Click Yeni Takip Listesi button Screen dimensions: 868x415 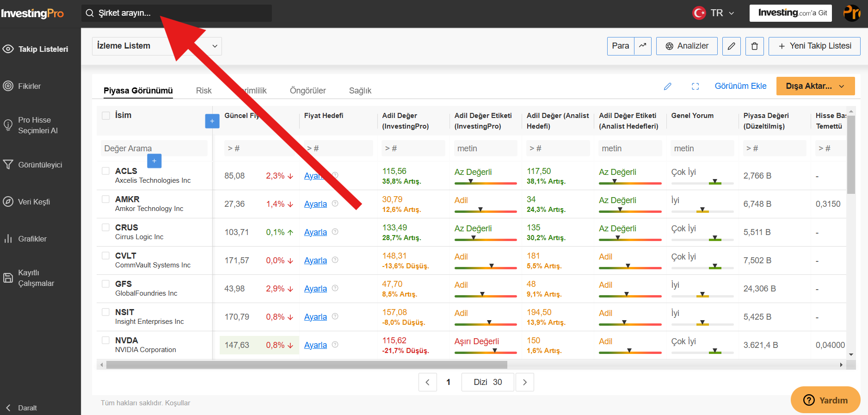814,46
